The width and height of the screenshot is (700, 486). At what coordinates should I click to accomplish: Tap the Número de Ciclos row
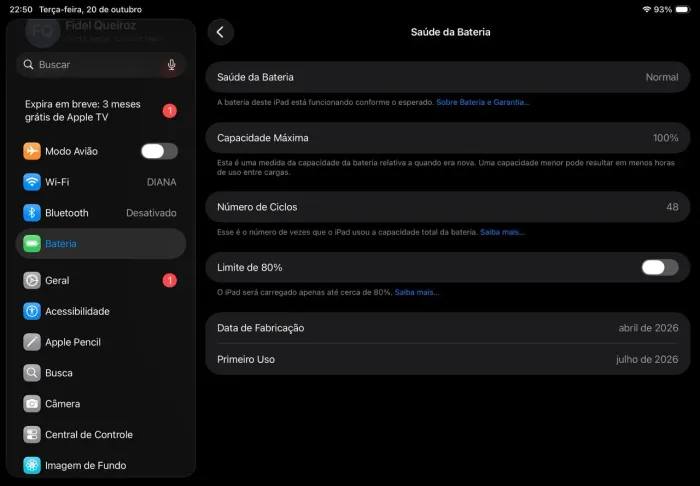(x=448, y=207)
